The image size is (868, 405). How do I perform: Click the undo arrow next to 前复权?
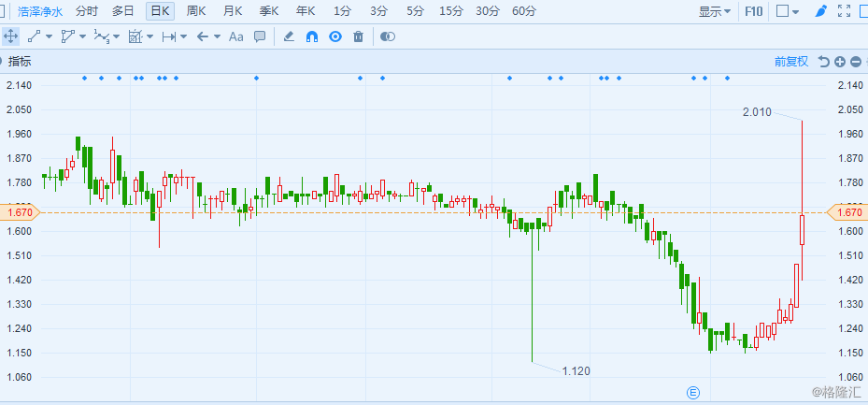[x=823, y=62]
